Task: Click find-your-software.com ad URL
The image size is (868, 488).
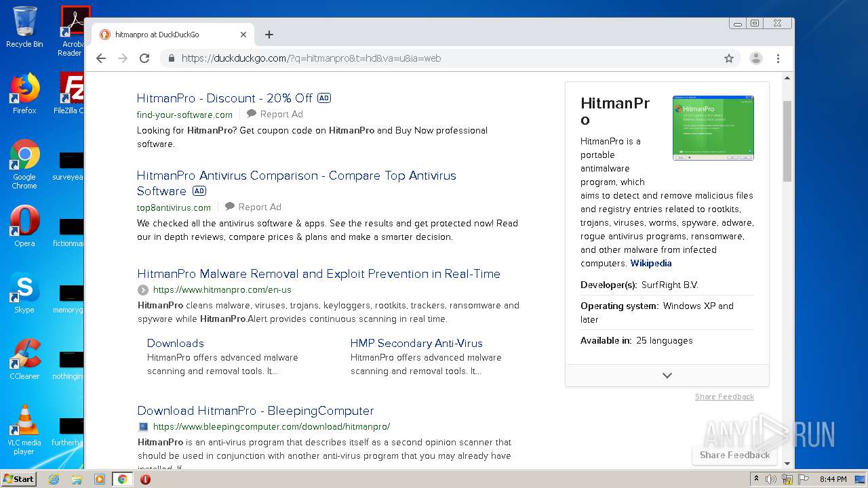Action: click(184, 115)
